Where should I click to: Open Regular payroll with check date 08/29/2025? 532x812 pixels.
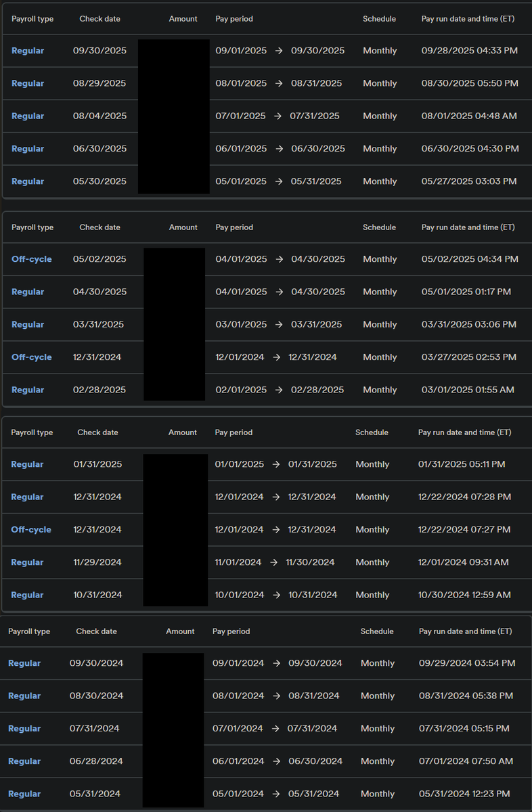pyautogui.click(x=28, y=83)
